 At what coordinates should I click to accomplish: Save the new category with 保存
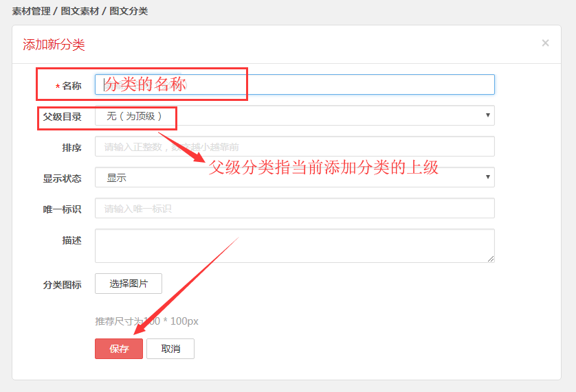119,349
